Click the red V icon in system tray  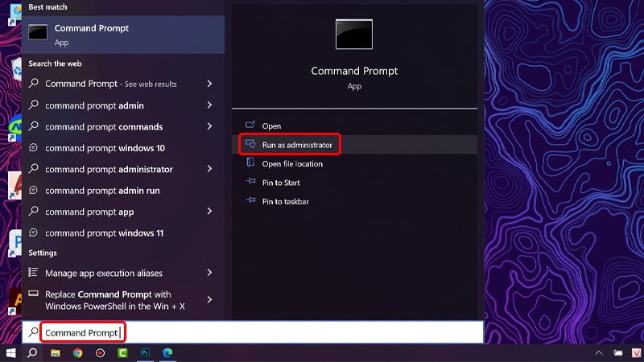click(x=636, y=353)
